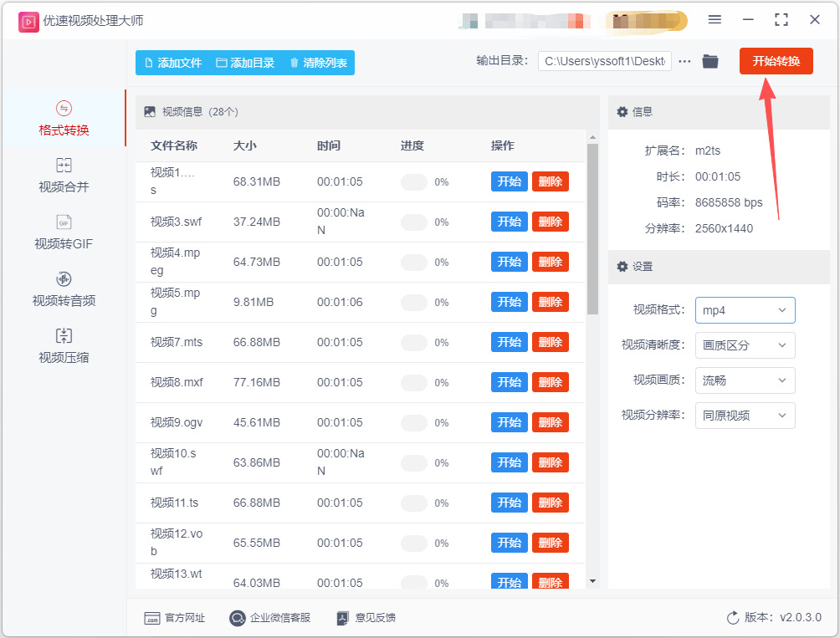Click progress bar of 视频9.ogv
The image size is (840, 638).
[x=414, y=423]
